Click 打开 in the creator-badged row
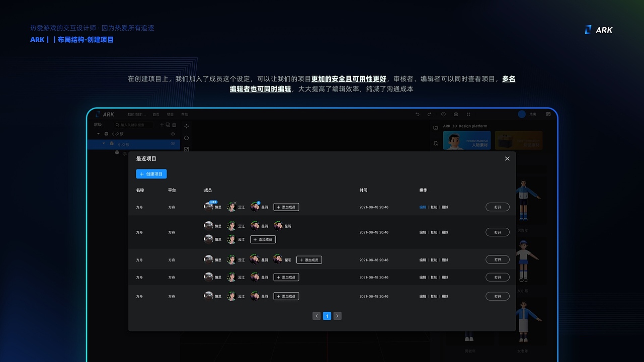Viewport: 644px width, 362px height. click(x=498, y=207)
